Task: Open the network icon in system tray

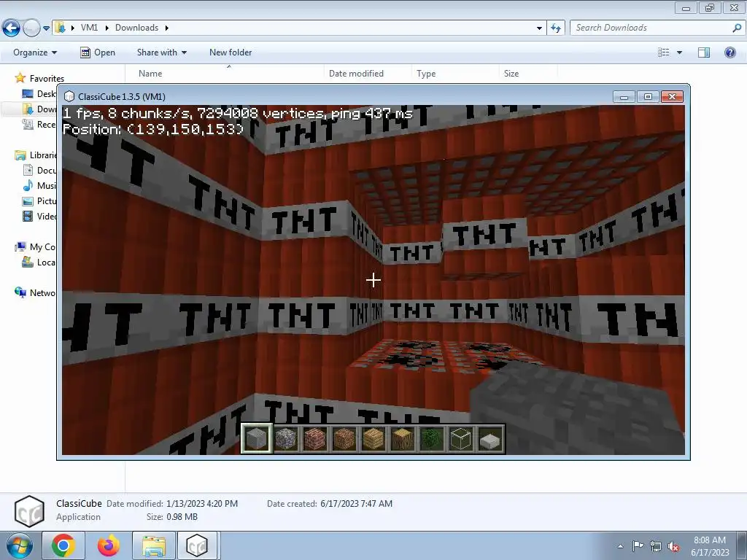Action: tap(656, 546)
